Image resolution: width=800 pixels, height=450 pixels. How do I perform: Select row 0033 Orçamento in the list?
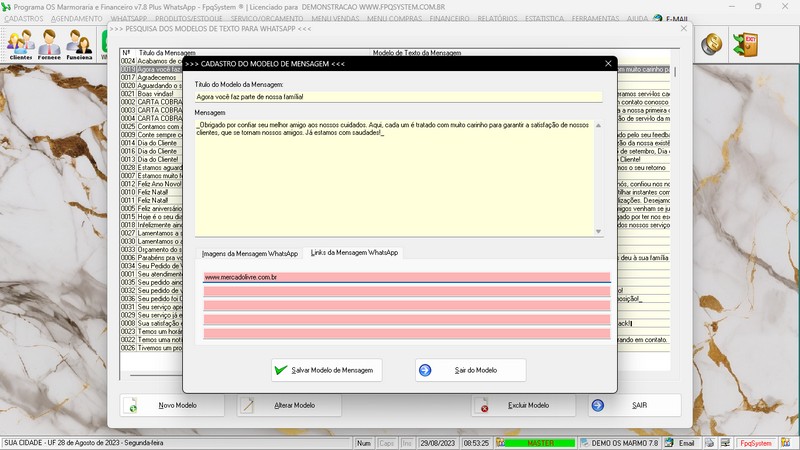point(151,249)
